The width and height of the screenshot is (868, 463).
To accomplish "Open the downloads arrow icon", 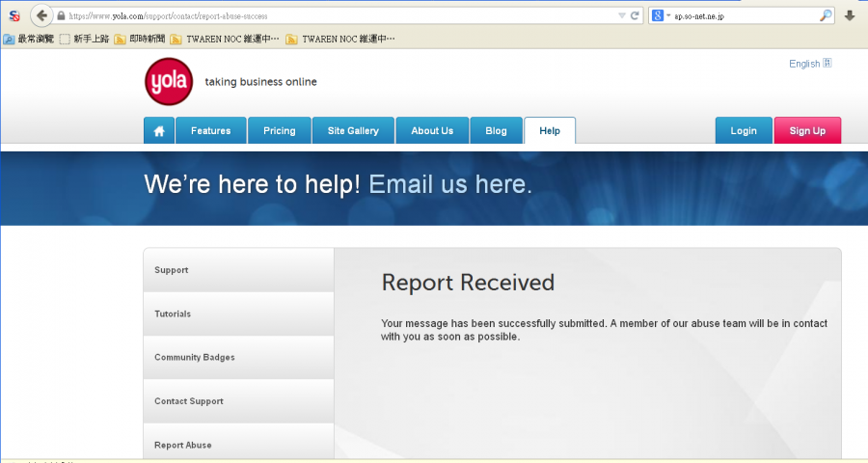I will 849,16.
